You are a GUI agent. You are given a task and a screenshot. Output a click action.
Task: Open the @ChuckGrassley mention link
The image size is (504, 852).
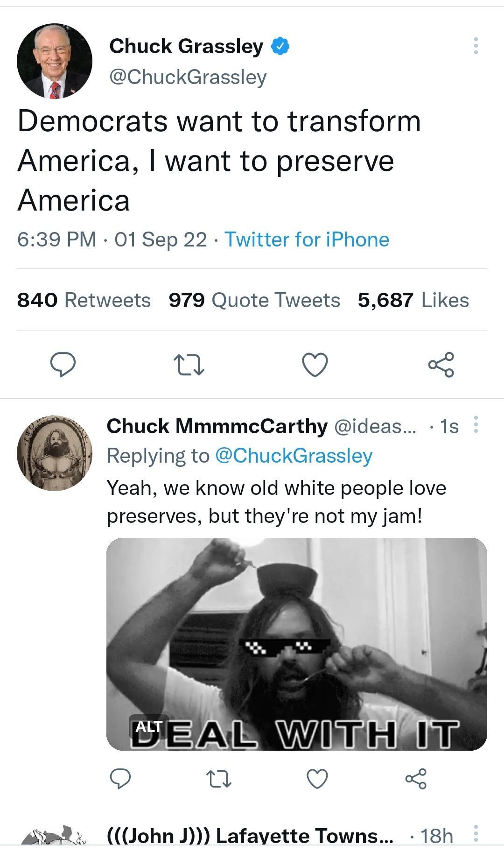(295, 456)
